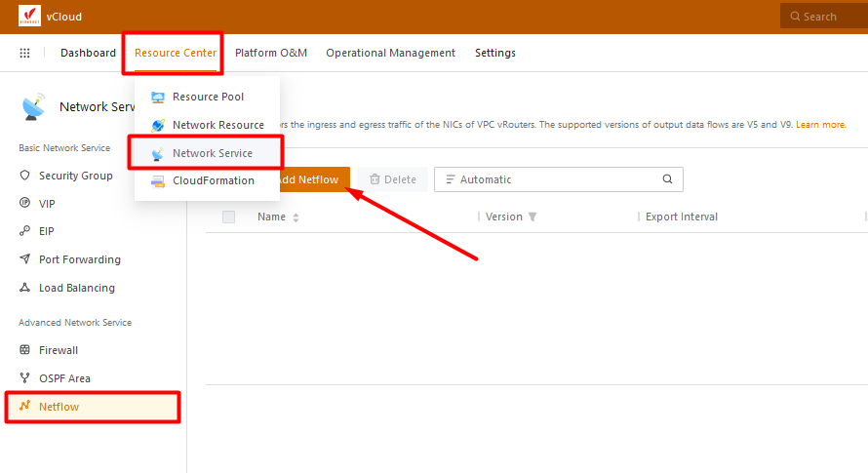Tick the select-all checkbox in table header
Screen dimensions: 868x473
click(x=229, y=217)
